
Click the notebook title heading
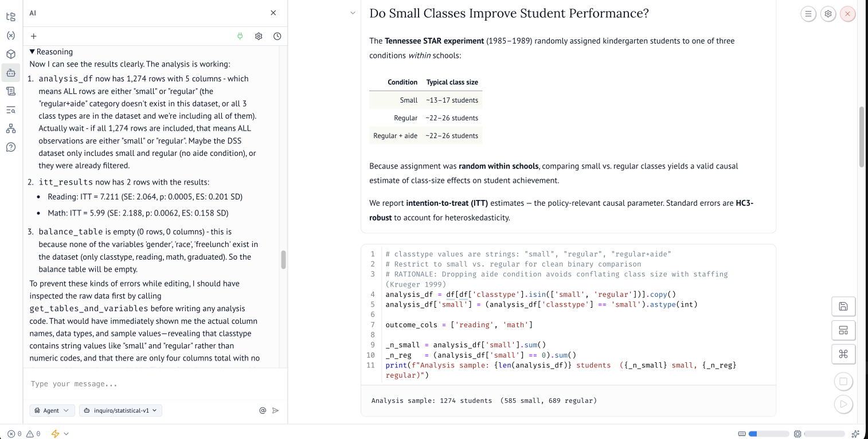tap(509, 13)
